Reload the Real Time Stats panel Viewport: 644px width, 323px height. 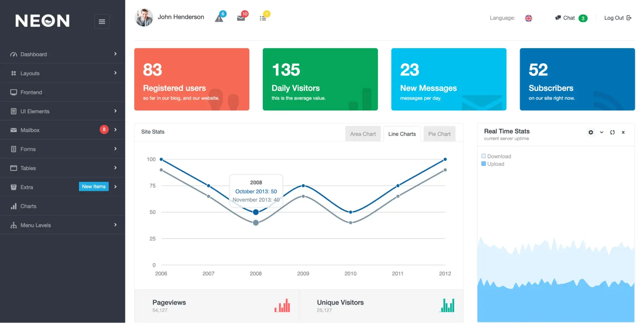click(612, 132)
